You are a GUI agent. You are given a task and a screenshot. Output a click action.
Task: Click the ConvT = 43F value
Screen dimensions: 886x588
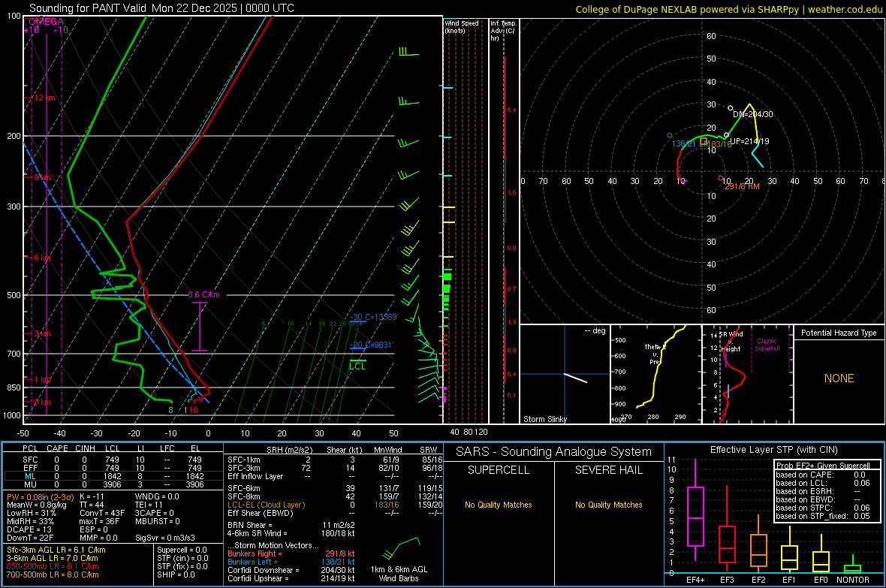102,513
